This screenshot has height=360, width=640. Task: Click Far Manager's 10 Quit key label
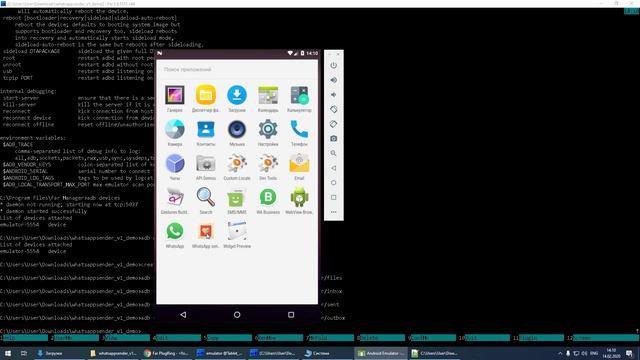488,338
